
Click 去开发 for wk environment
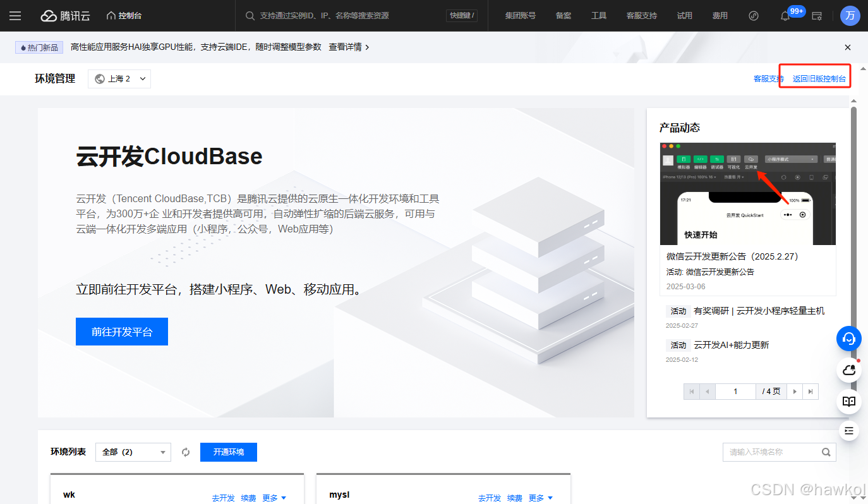pos(224,498)
